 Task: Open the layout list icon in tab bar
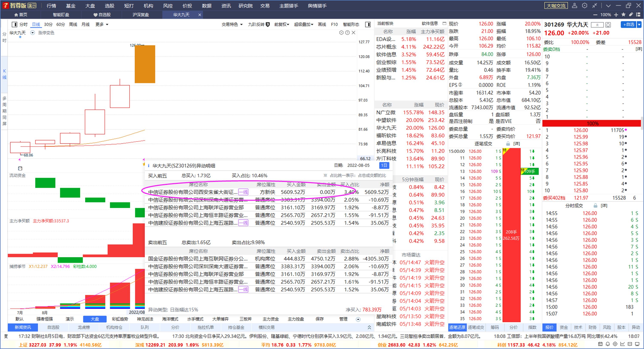(638, 15)
